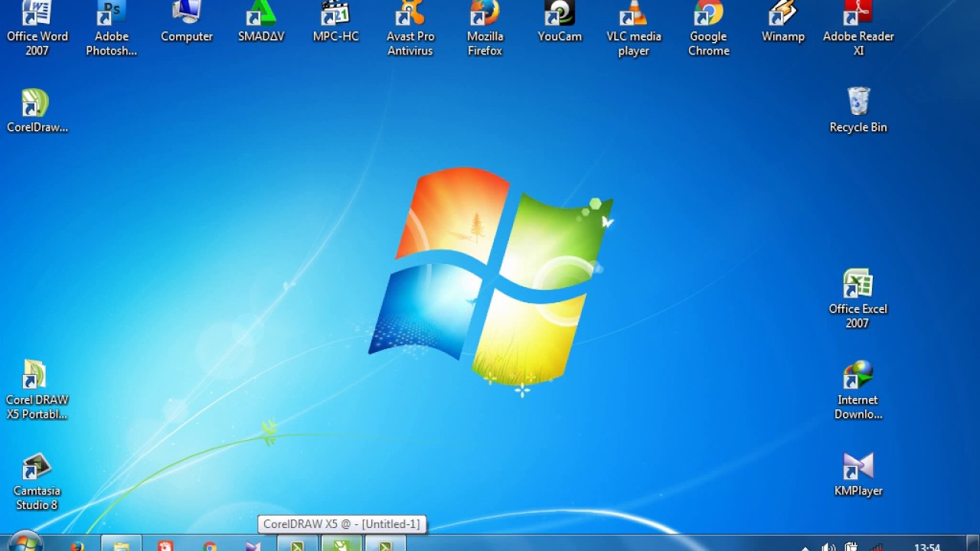Select the Adobe Photoshop desktop icon

[111, 29]
